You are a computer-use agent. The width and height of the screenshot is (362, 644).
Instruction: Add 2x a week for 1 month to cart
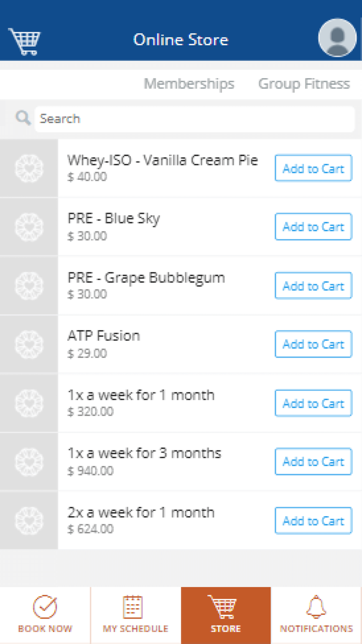point(313,521)
